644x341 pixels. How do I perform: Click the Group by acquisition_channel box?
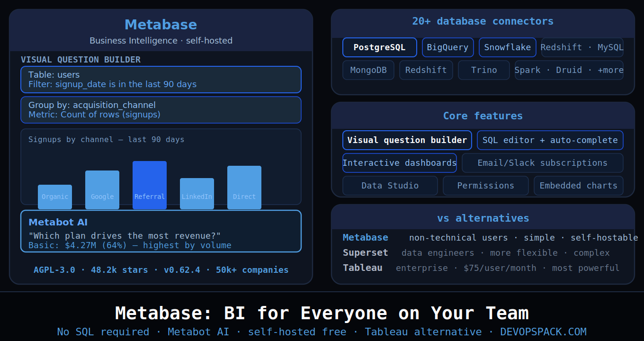(161, 110)
